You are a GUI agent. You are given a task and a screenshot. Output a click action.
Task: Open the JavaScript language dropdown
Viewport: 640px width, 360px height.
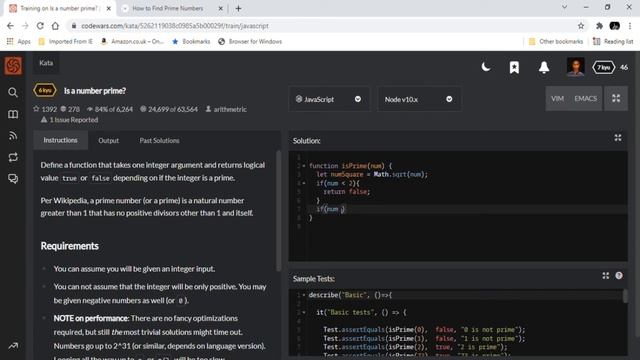(329, 99)
